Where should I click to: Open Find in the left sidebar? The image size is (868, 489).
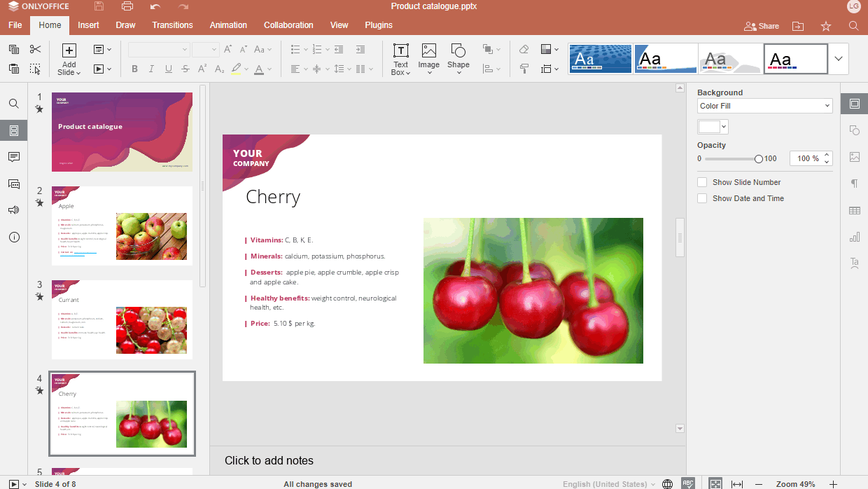point(14,104)
